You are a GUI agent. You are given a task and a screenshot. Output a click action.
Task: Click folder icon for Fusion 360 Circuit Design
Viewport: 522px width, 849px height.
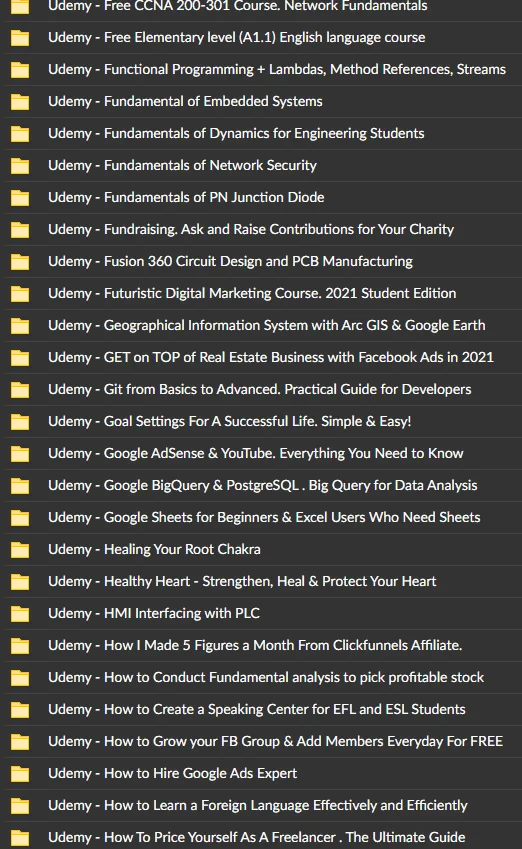(x=20, y=262)
